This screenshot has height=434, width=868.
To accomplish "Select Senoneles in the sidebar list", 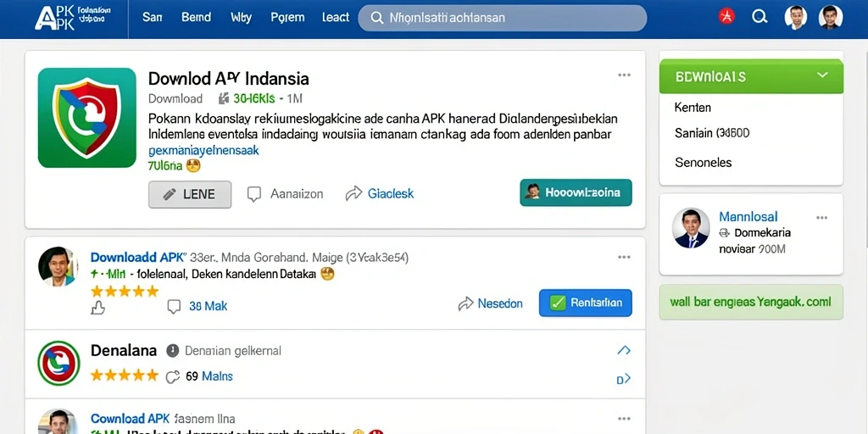I will pyautogui.click(x=703, y=162).
